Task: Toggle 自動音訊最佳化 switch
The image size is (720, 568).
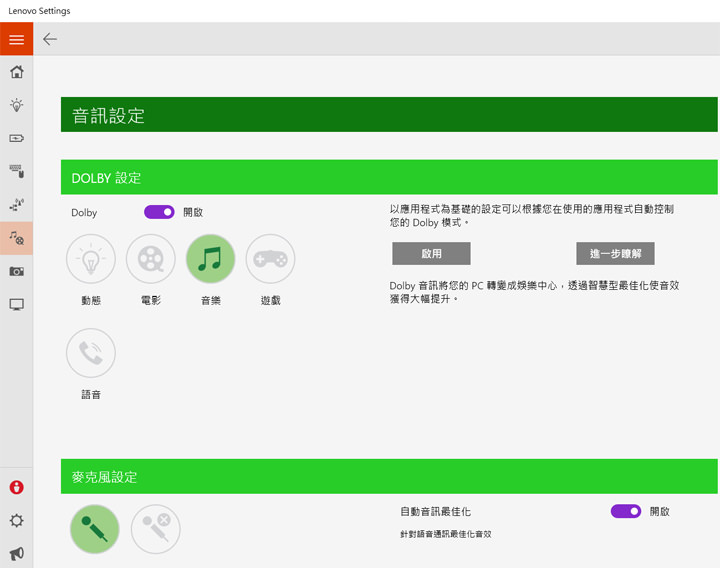Action: (x=625, y=511)
